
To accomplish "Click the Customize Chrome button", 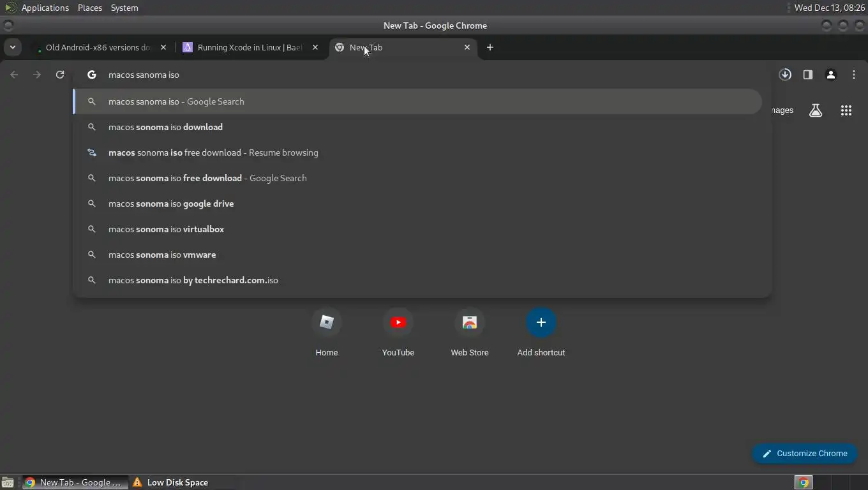I will (804, 454).
